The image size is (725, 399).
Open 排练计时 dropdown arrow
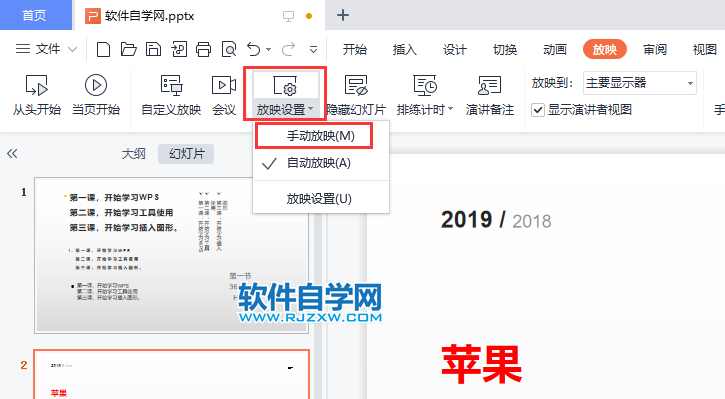click(450, 109)
